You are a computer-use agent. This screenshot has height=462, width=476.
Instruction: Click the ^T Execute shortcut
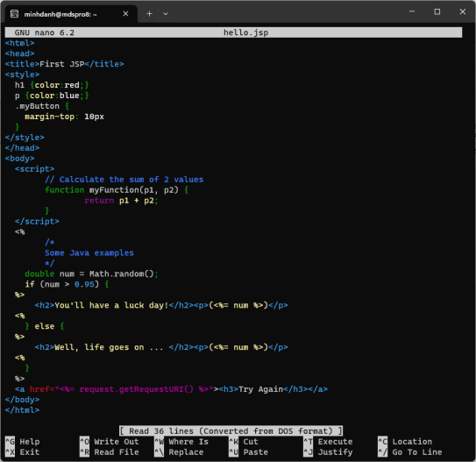(328, 442)
